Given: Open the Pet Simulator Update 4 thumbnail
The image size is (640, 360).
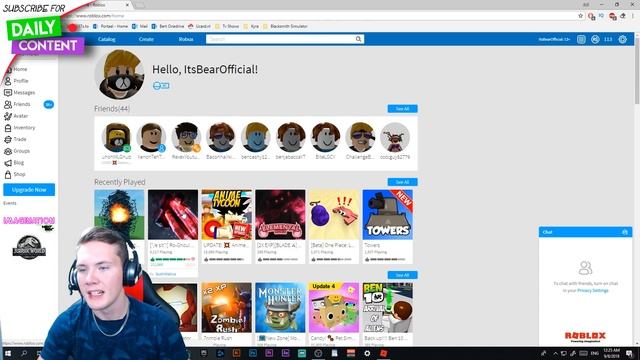Looking at the screenshot, I should [334, 307].
